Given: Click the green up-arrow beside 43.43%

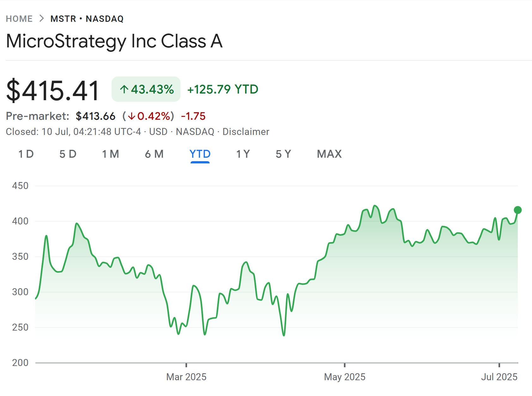Looking at the screenshot, I should pos(124,89).
